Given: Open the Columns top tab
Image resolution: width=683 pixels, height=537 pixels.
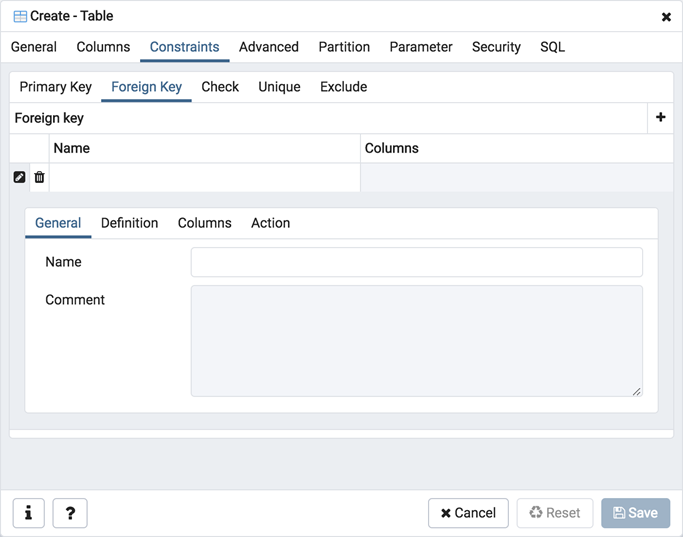Looking at the screenshot, I should point(103,47).
